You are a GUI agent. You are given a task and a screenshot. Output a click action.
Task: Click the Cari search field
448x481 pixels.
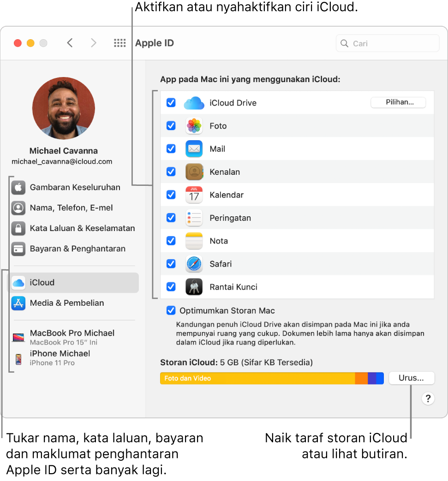tap(388, 43)
